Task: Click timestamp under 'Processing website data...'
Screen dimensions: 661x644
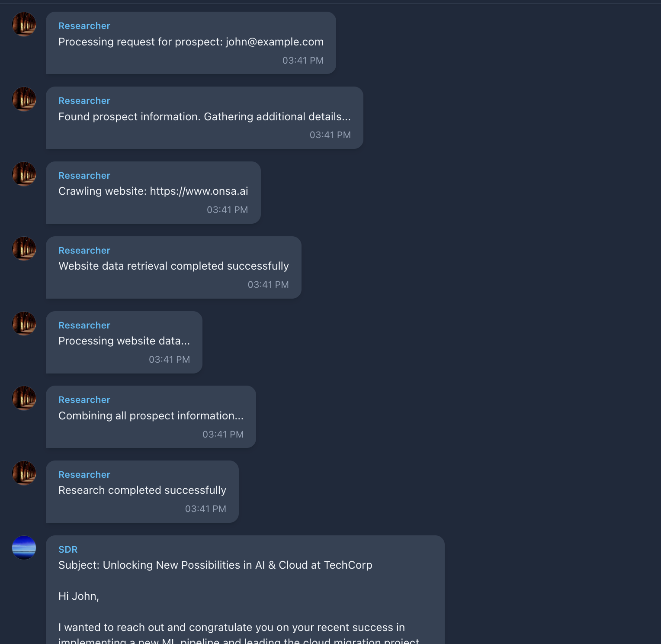Action: tap(169, 360)
